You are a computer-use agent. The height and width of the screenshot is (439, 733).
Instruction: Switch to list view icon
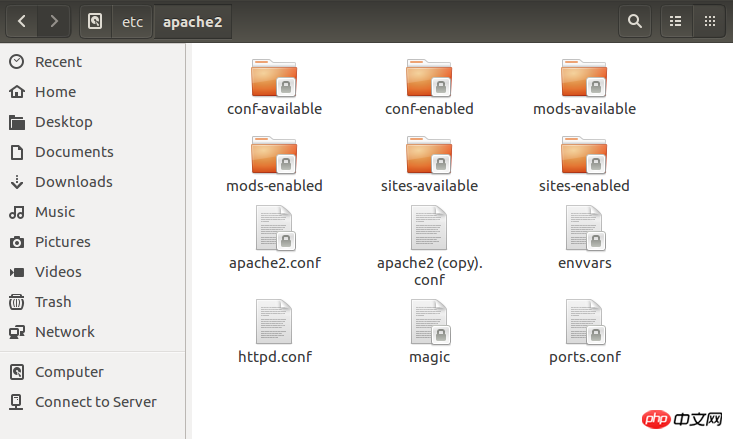click(676, 22)
